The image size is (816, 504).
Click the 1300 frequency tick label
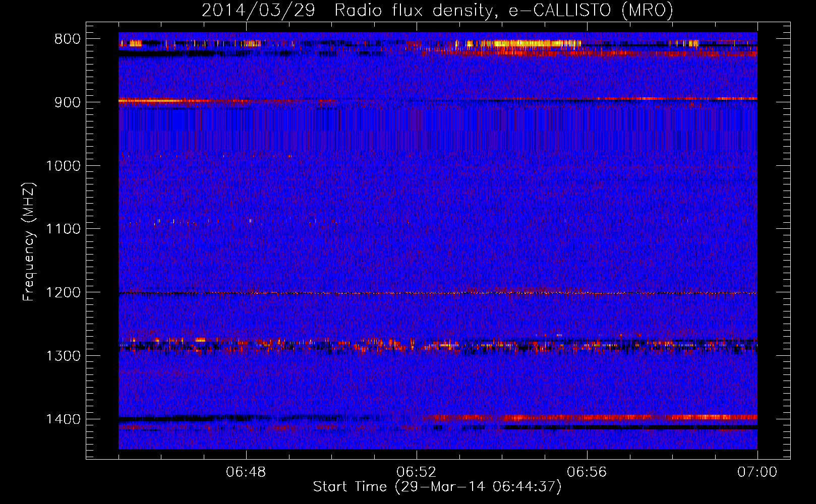click(x=63, y=356)
